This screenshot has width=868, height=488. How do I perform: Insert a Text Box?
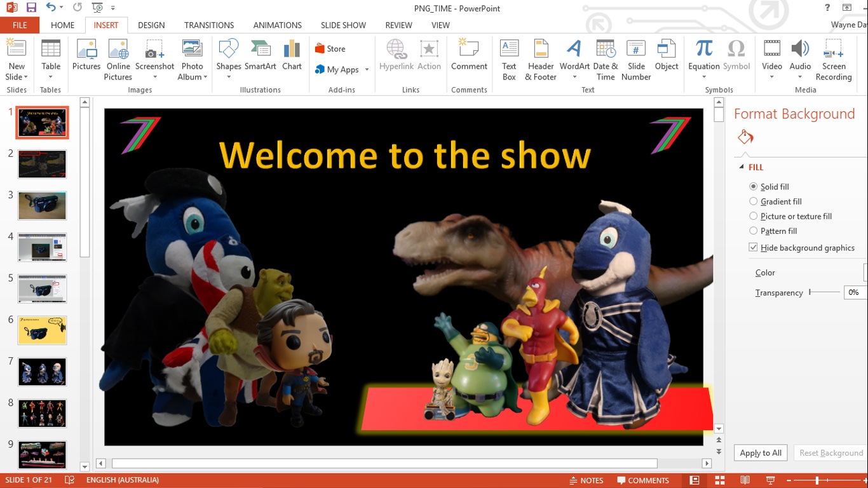coord(509,60)
